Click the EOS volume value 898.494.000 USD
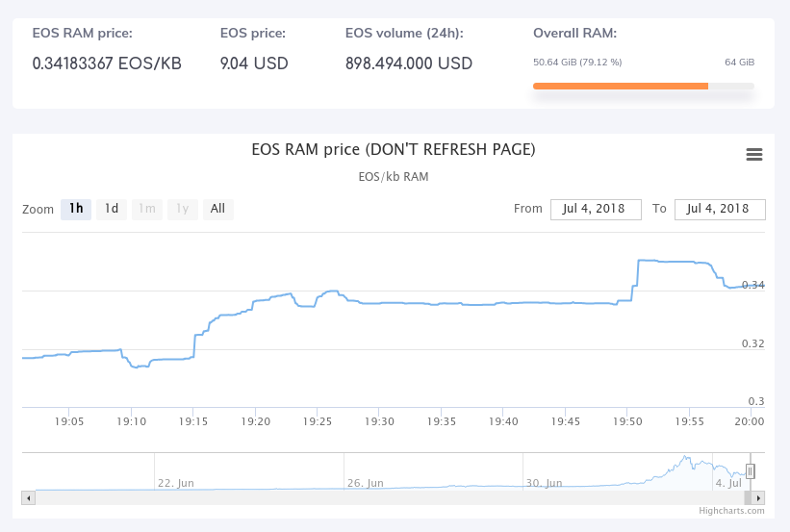 409,63
